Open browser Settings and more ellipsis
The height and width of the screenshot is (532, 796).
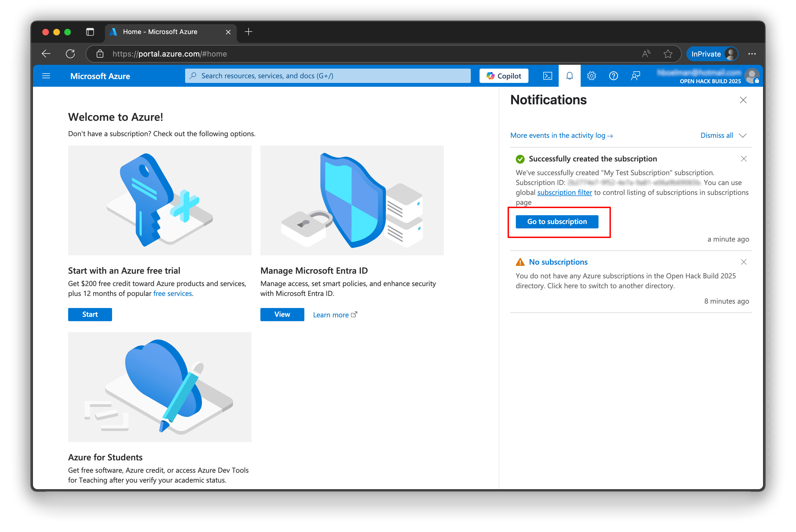(752, 54)
